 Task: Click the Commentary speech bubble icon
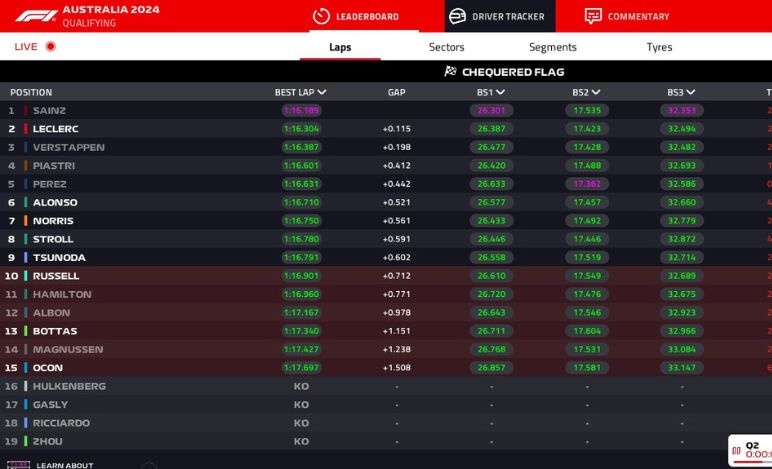(593, 16)
